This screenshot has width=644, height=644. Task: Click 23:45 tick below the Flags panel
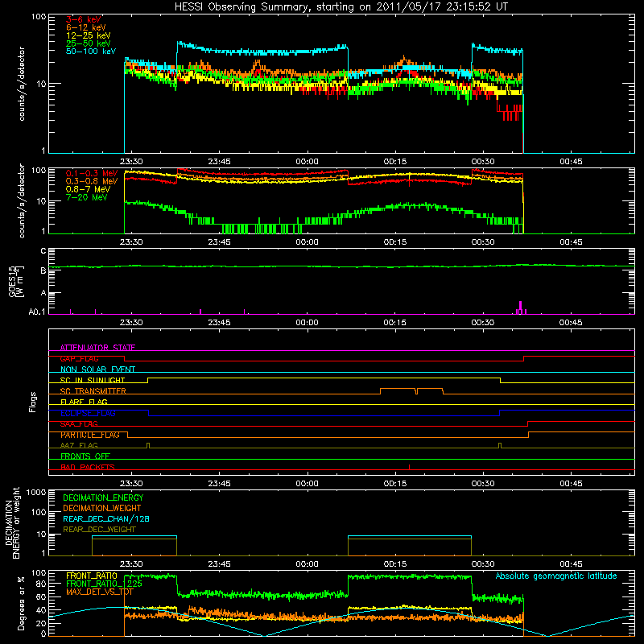tap(219, 484)
